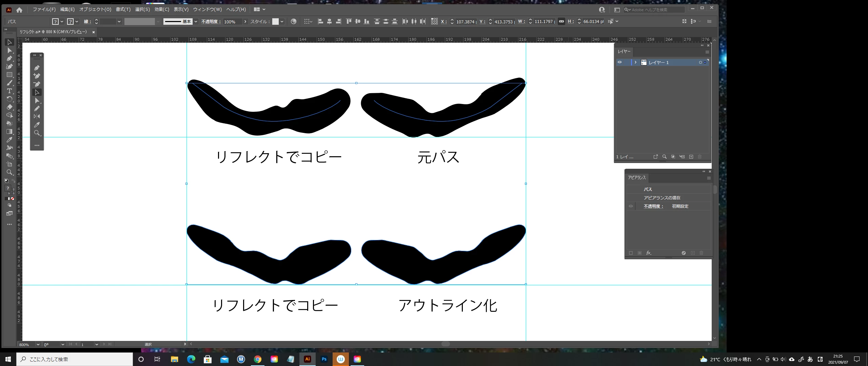Expand the レイヤー 1 layer contents

click(635, 62)
